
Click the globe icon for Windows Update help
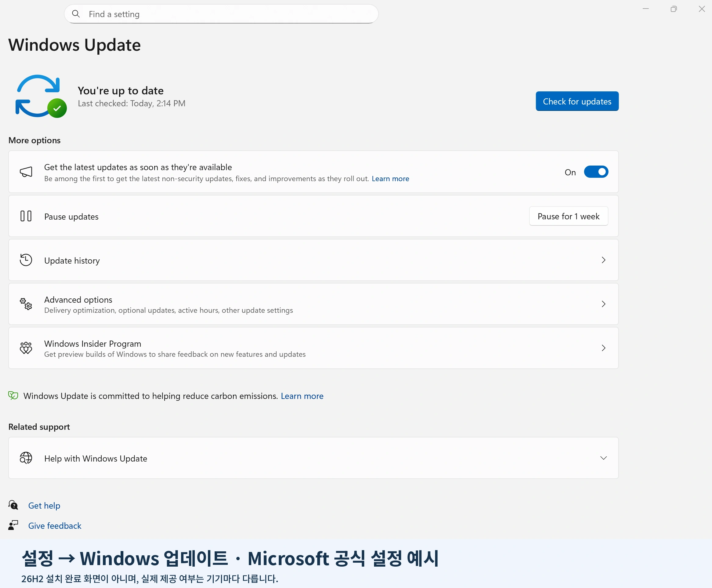click(26, 458)
